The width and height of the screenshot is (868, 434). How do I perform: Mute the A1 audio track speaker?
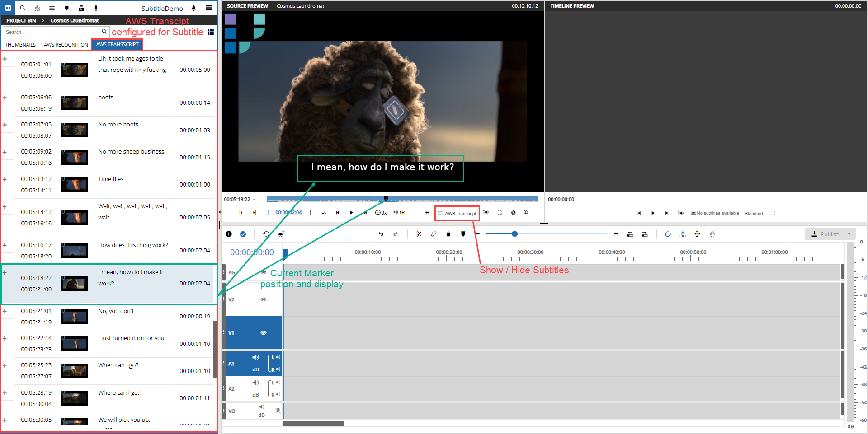(x=255, y=357)
